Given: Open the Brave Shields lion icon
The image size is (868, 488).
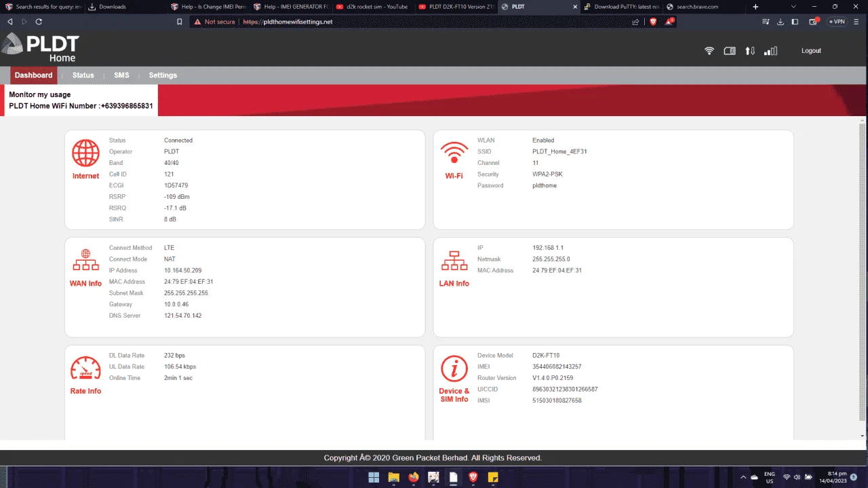Looking at the screenshot, I should point(653,22).
